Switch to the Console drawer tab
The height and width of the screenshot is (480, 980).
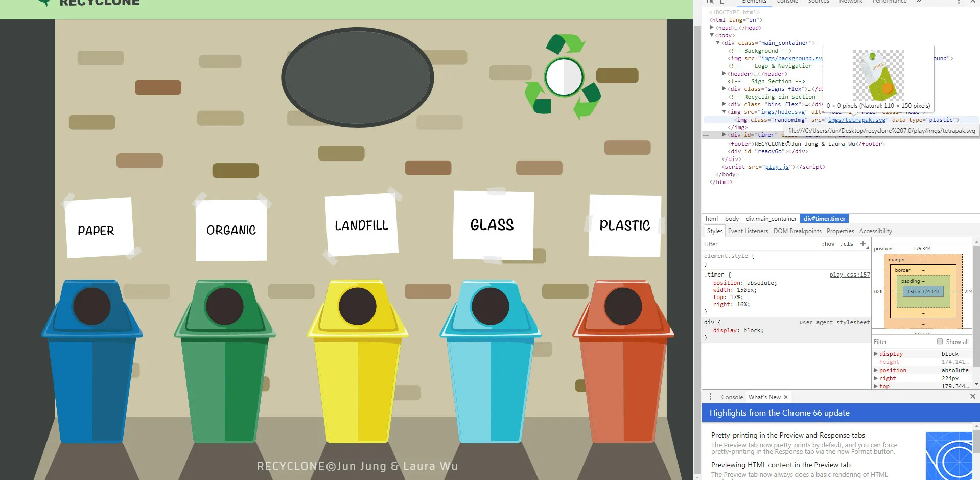pos(732,397)
